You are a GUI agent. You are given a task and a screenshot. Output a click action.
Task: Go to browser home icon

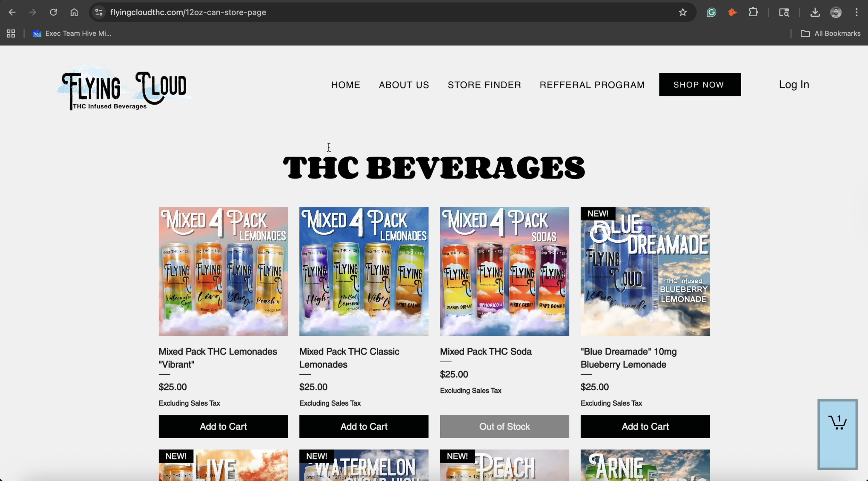[74, 13]
